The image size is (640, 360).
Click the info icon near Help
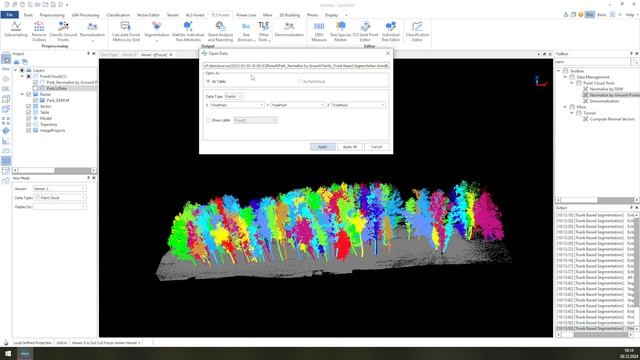click(x=580, y=15)
